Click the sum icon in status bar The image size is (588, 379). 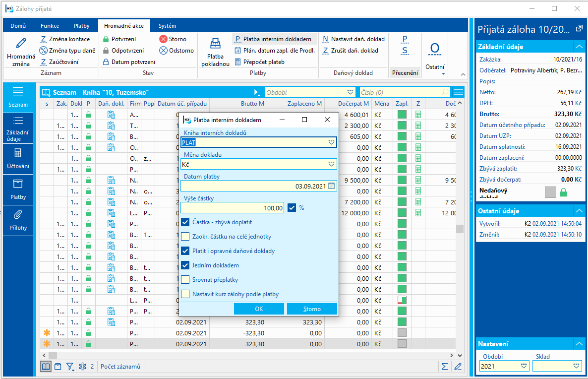point(445,367)
